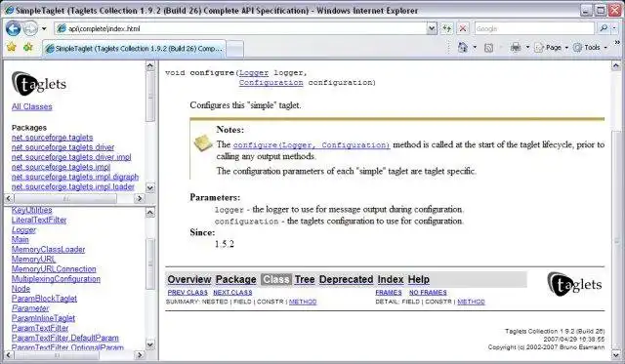625x364 pixels.
Task: Open the Page menu
Action: point(551,48)
